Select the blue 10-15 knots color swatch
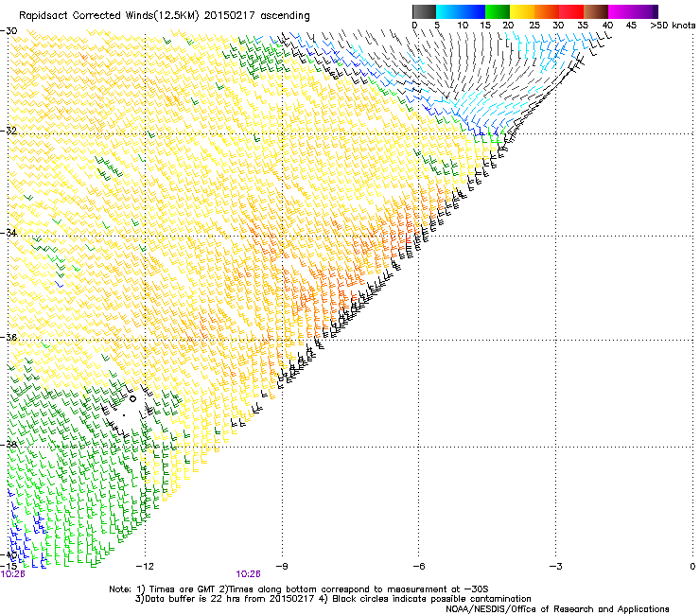Viewport: 700px width, 615px height. [473, 11]
